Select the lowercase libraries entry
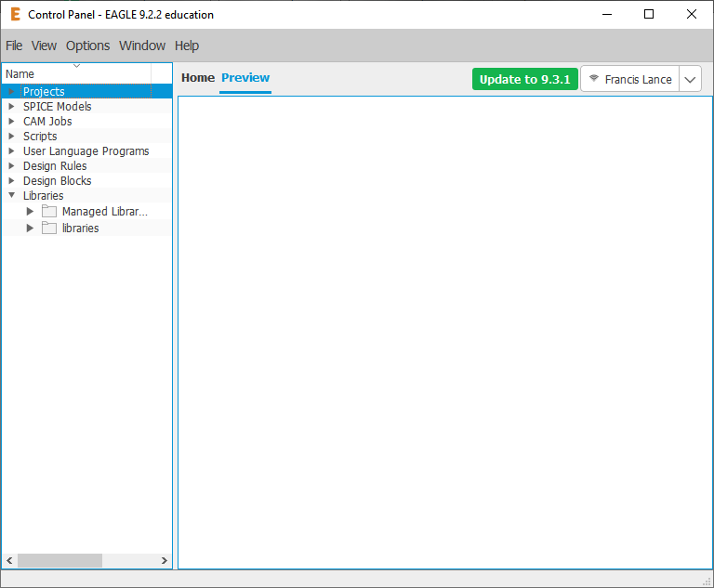Viewport: 714px width, 588px height. click(x=80, y=228)
